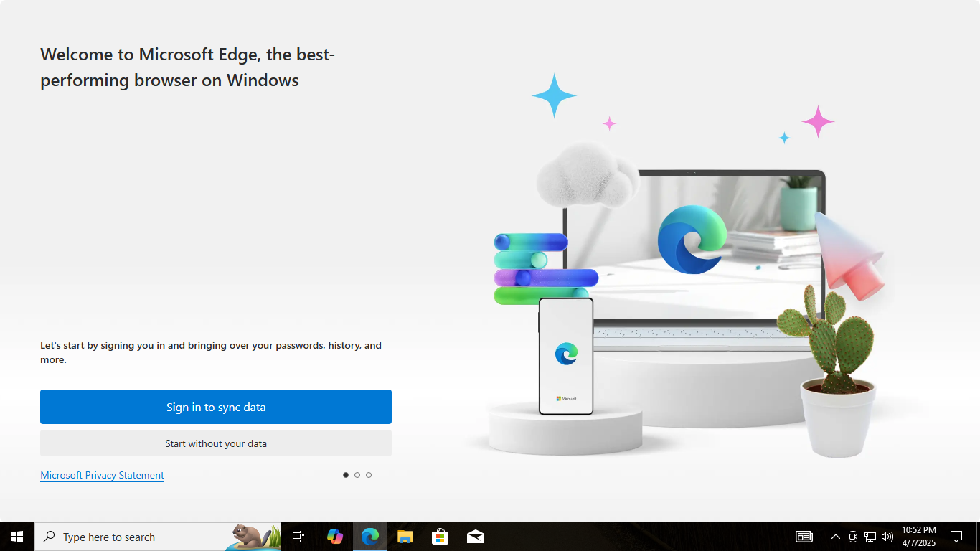Select the first page indicator dot

point(346,475)
